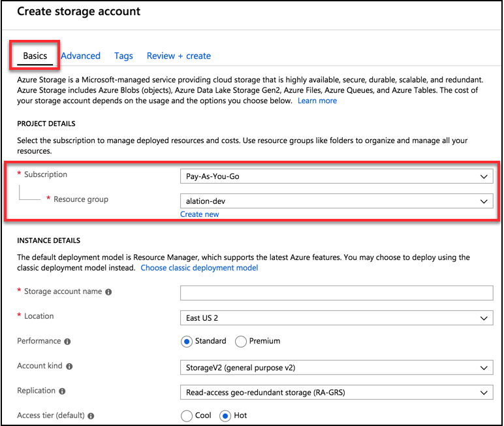Viewport: 504px width, 426px height.
Task: Open the Replication RA-GRS dropdown
Action: tap(336, 392)
